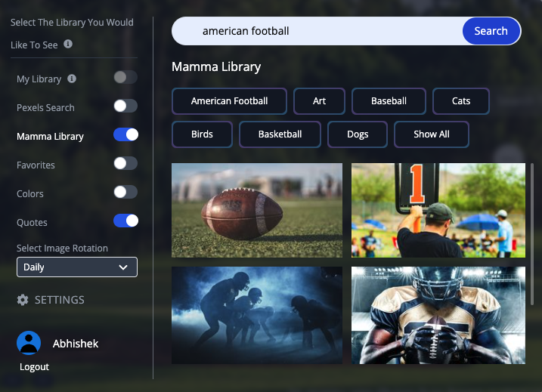This screenshot has width=542, height=392.
Task: Expand the Show All categories button
Action: coord(432,134)
